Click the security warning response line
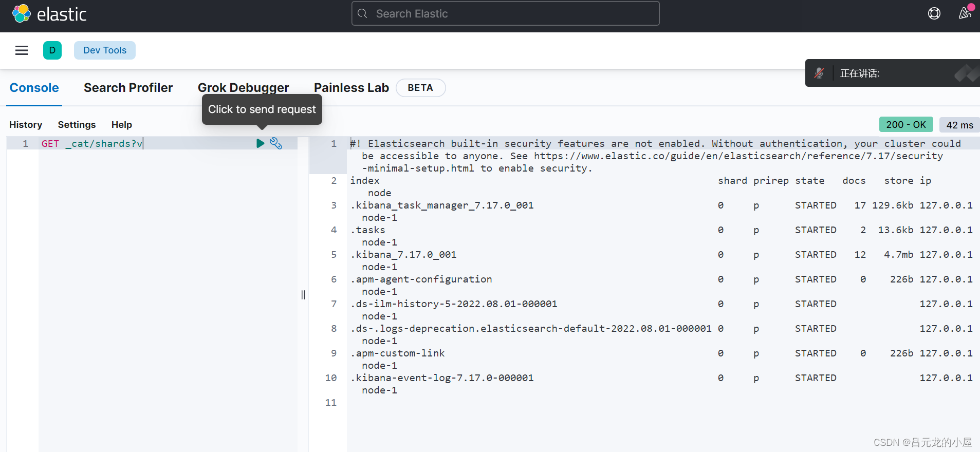980x452 pixels. coord(655,156)
